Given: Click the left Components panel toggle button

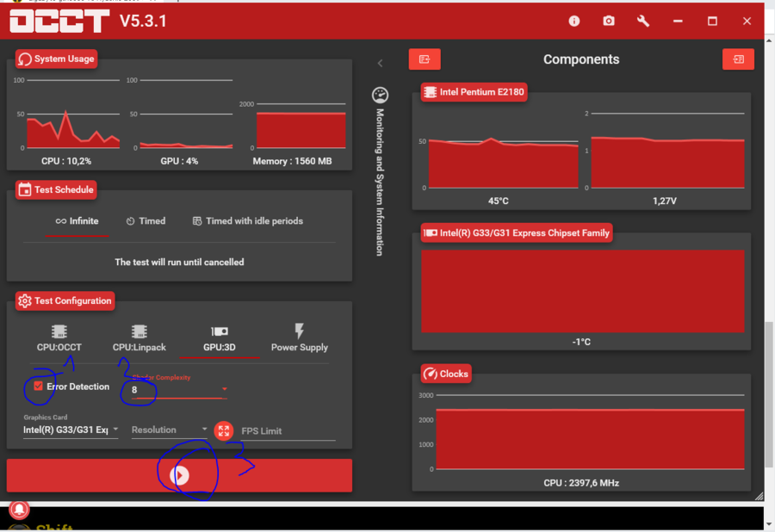Looking at the screenshot, I should point(424,59).
